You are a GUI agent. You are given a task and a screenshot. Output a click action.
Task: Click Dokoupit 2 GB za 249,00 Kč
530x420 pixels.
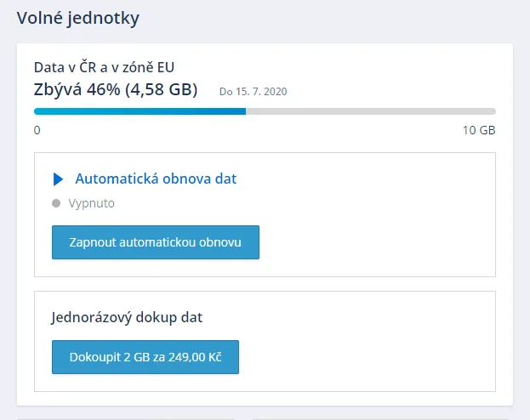[145, 357]
